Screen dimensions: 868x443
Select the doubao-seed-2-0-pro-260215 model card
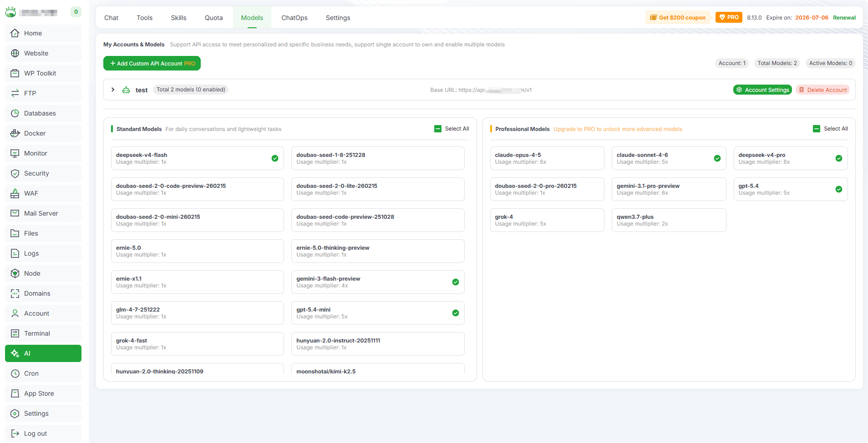(x=547, y=189)
